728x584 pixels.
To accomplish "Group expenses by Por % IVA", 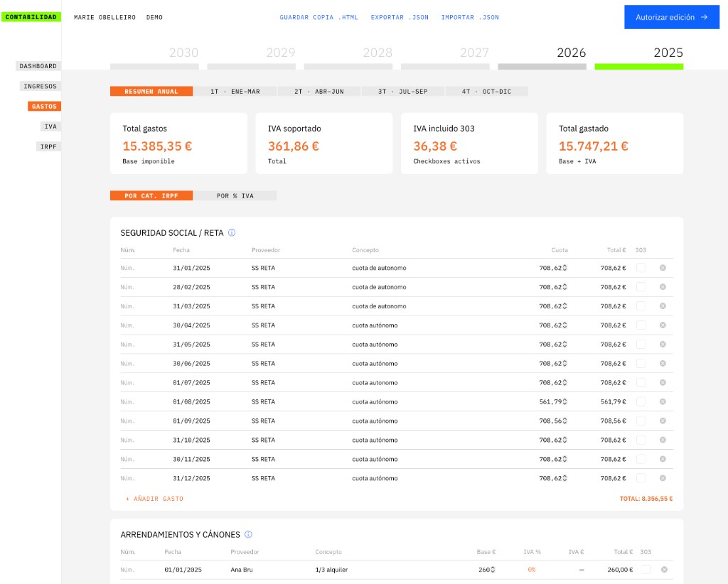I will [235, 196].
